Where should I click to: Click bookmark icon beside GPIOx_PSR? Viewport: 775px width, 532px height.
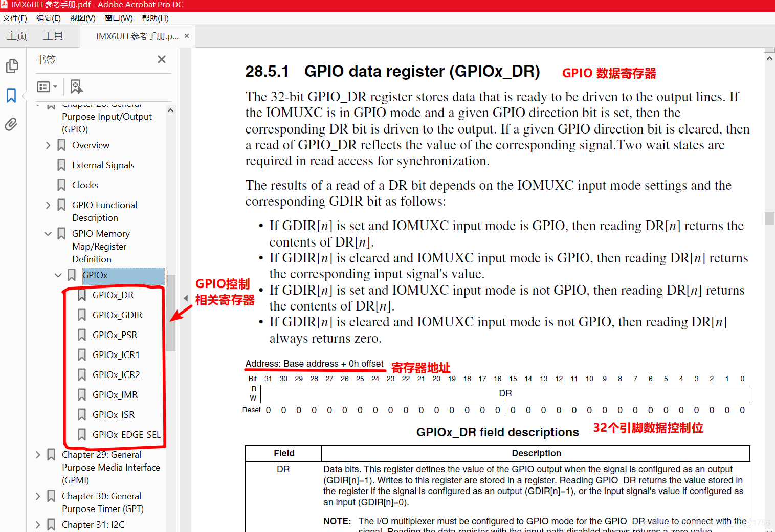pos(82,335)
